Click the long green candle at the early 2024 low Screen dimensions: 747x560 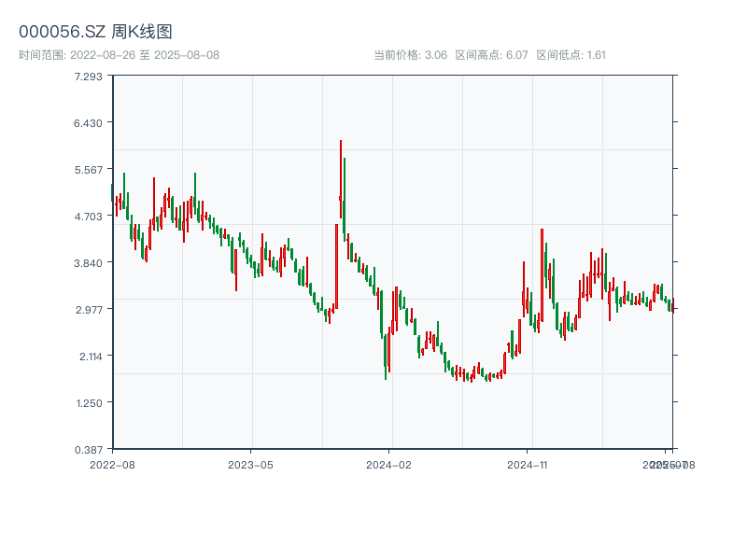coord(386,357)
